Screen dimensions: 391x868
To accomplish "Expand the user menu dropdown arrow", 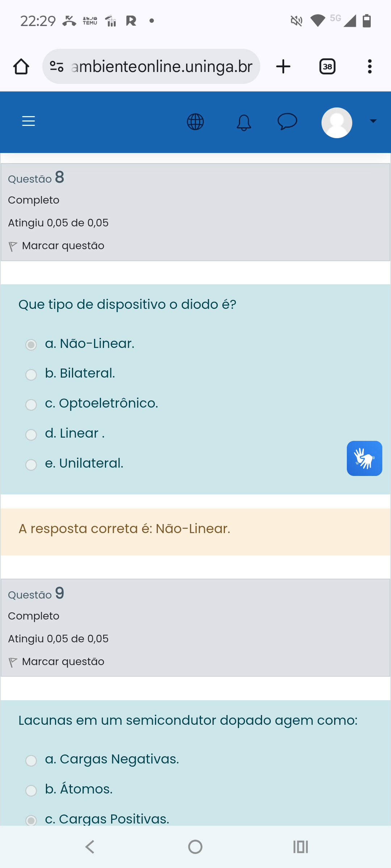I will 373,121.
